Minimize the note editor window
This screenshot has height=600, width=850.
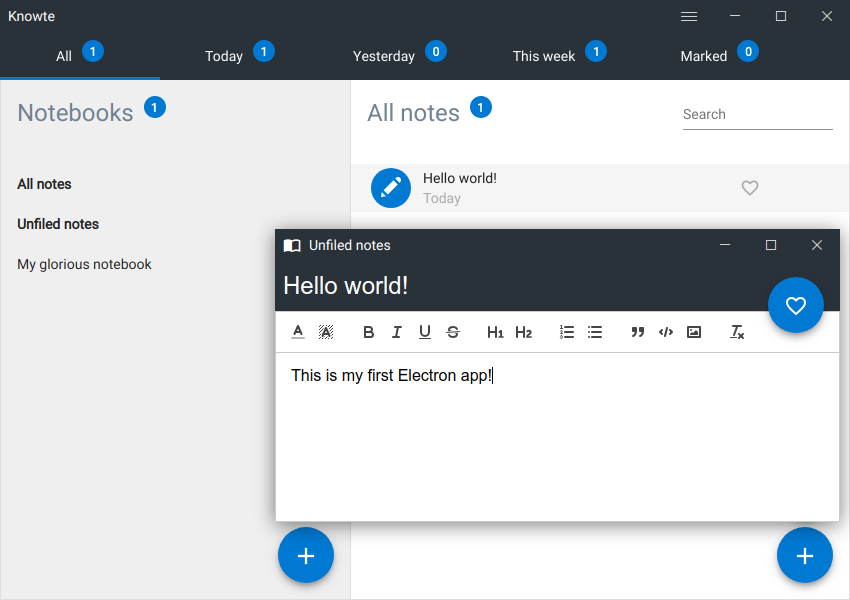725,245
